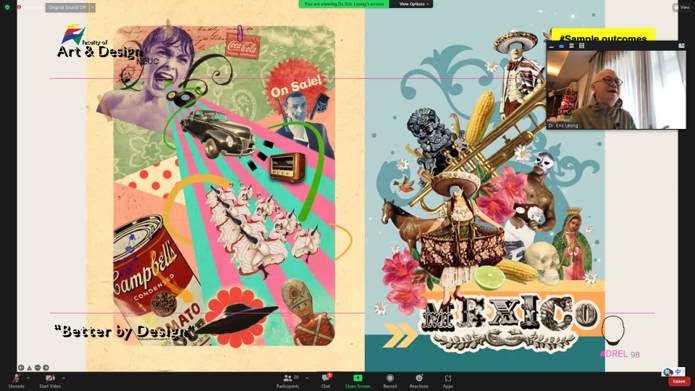Screen dimensions: 695x391
Task: Expand the audio options arrow beside Unmute
Action: [28, 378]
